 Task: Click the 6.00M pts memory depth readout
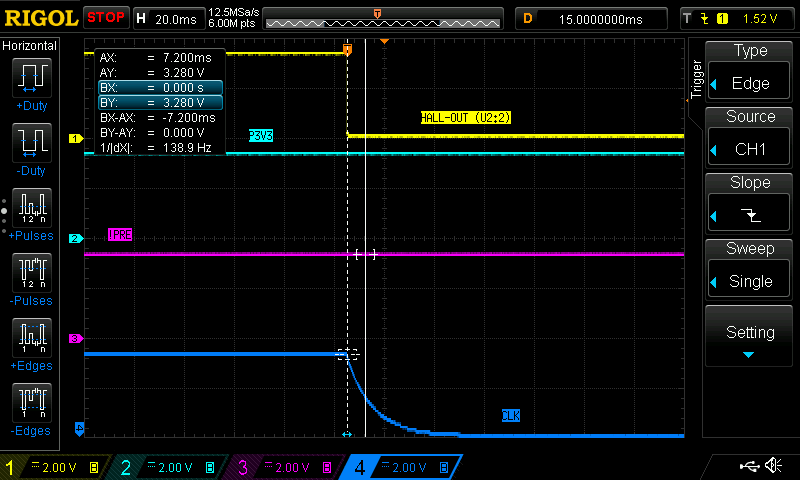pos(232,23)
